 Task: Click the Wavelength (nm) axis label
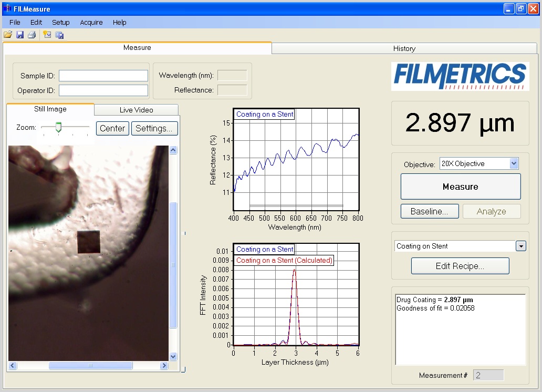(295, 228)
